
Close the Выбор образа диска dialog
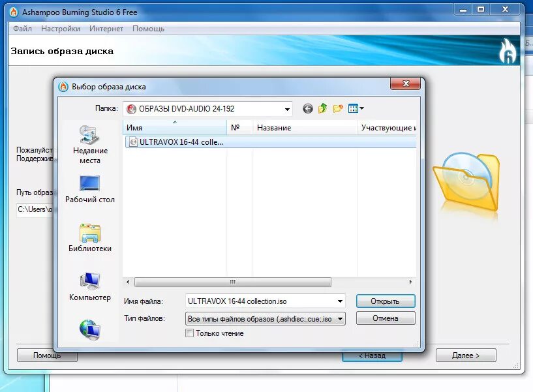coord(406,83)
